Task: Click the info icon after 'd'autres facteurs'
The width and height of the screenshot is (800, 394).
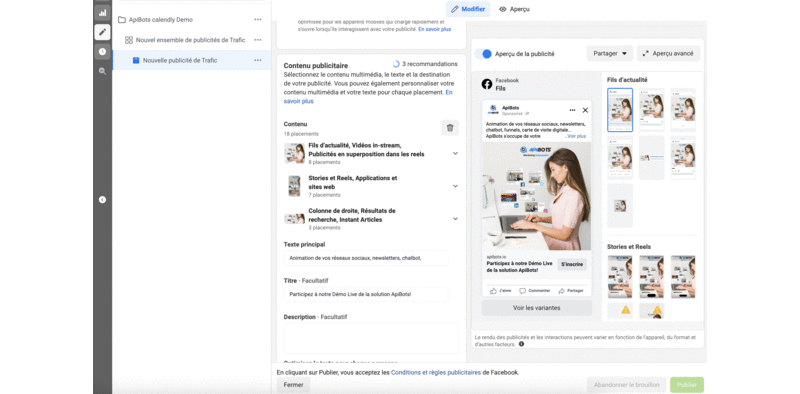Action: pyautogui.click(x=521, y=344)
